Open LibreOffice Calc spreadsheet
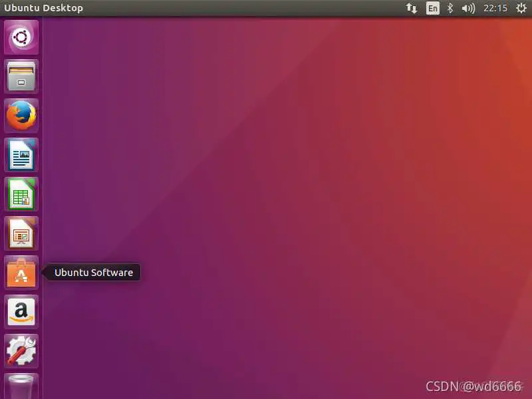This screenshot has height=399, width=532. [x=21, y=194]
